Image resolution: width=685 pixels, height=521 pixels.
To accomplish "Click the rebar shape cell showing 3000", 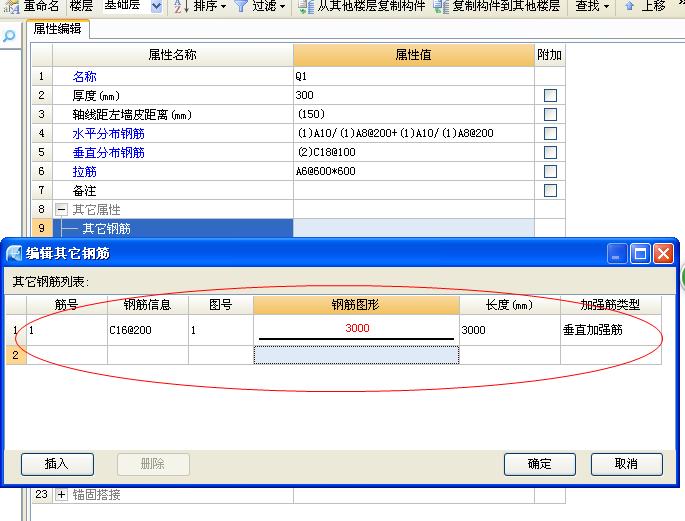I will (356, 330).
